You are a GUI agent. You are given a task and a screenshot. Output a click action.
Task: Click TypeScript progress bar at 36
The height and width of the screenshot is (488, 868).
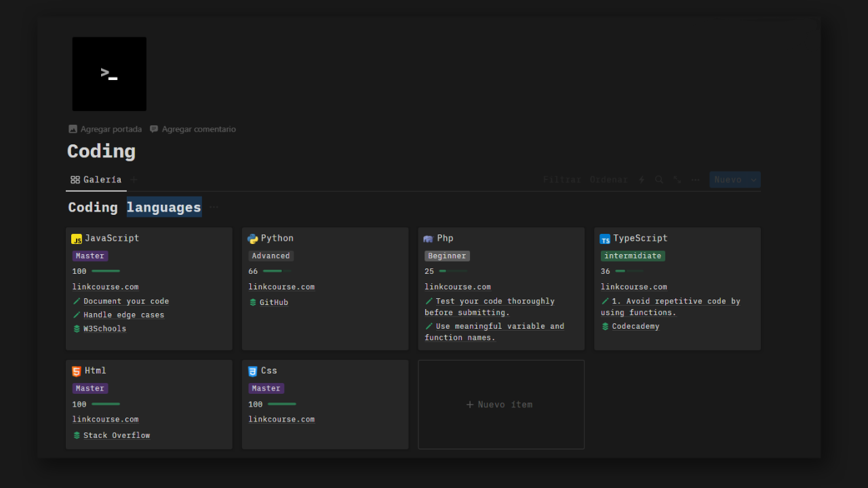[629, 271]
